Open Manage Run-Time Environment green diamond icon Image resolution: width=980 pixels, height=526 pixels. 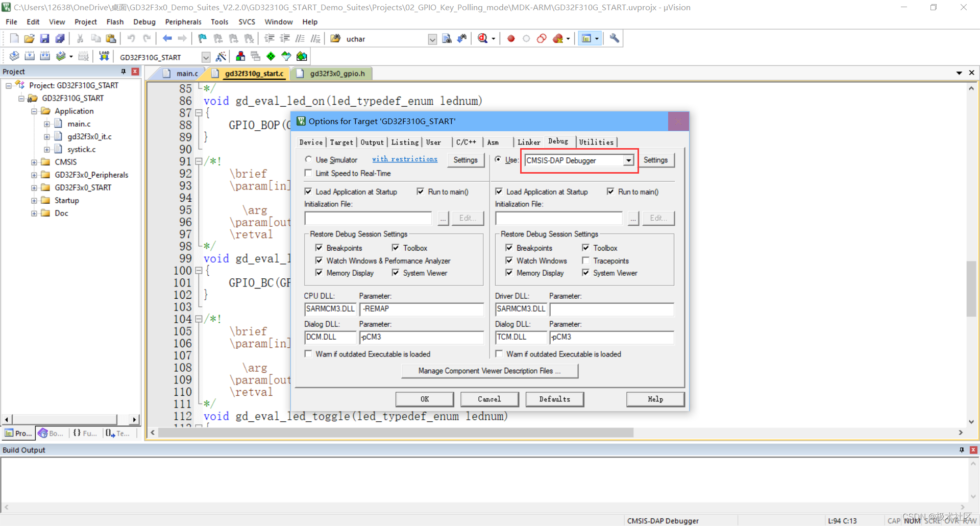271,56
